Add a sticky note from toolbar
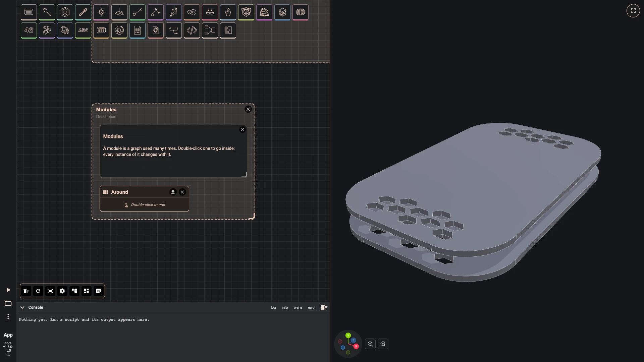The height and width of the screenshot is (362, 644). tap(99, 291)
